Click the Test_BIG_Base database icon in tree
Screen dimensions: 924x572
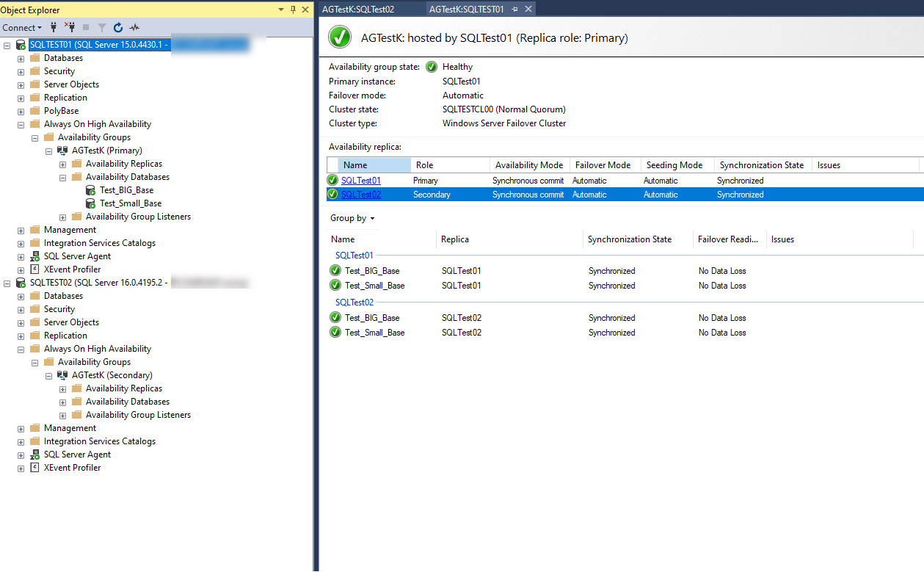coord(91,190)
